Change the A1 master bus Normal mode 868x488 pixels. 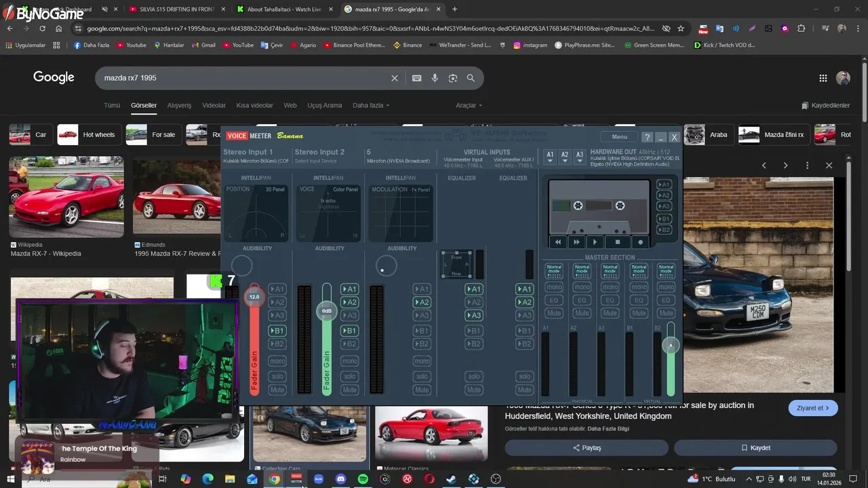[x=554, y=270]
